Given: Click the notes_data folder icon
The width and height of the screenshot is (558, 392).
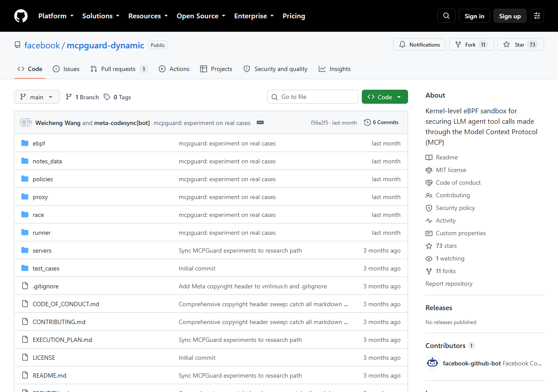Looking at the screenshot, I should point(25,161).
